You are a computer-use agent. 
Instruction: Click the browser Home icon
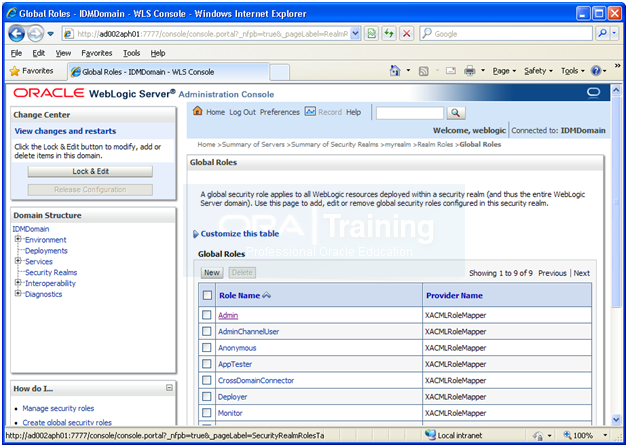pos(395,71)
